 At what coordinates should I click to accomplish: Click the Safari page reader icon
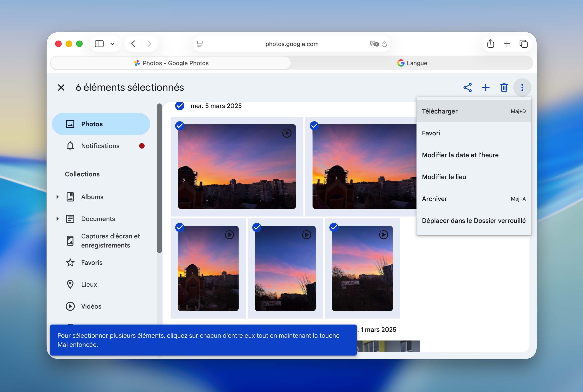coord(200,44)
